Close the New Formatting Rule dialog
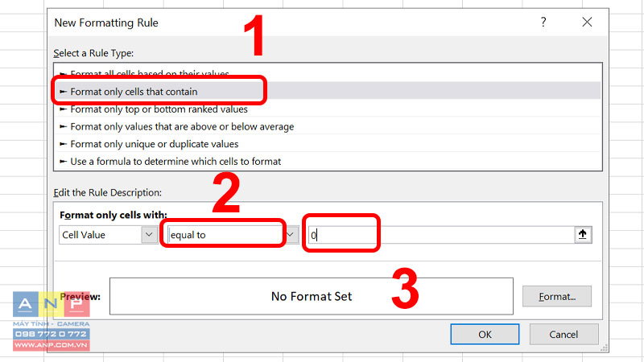 click(587, 23)
